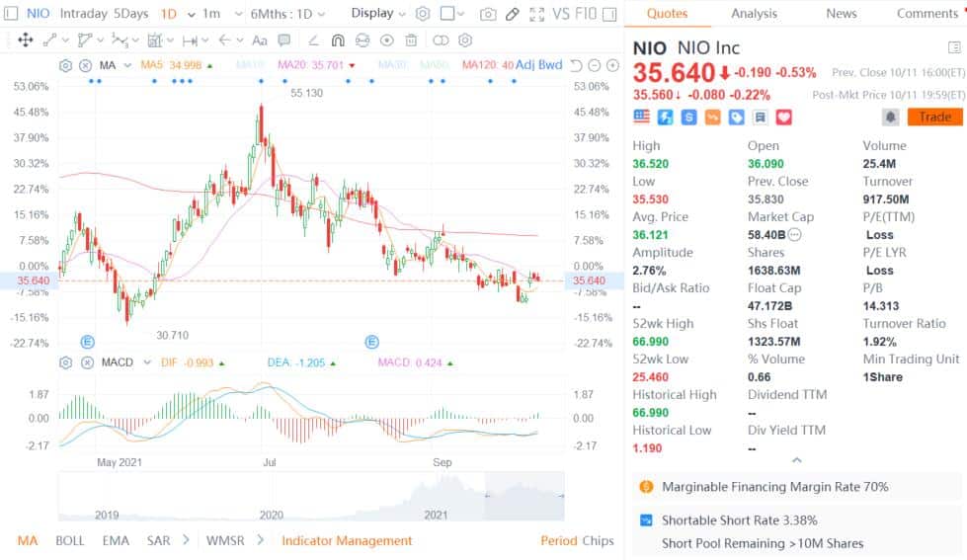Select the range ruler tool
Screen dimensions: 967x560
(x=190, y=40)
